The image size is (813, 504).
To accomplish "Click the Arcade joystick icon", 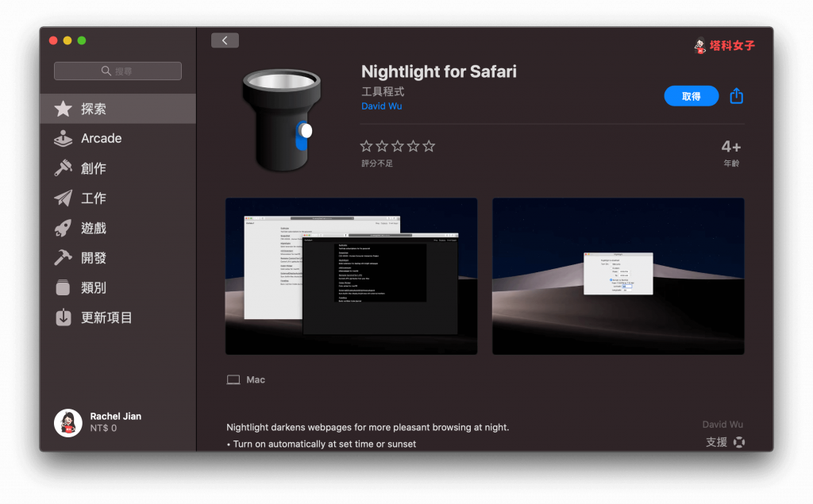I will coord(64,138).
